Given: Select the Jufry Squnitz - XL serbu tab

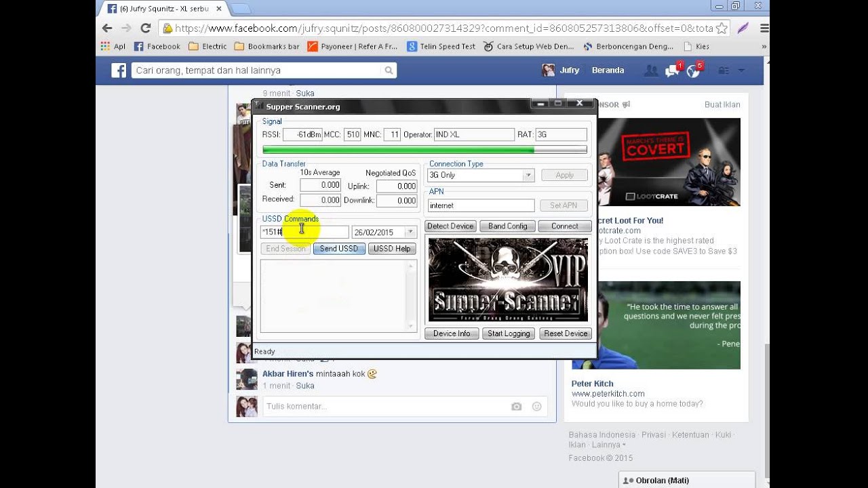Looking at the screenshot, I should (164, 9).
